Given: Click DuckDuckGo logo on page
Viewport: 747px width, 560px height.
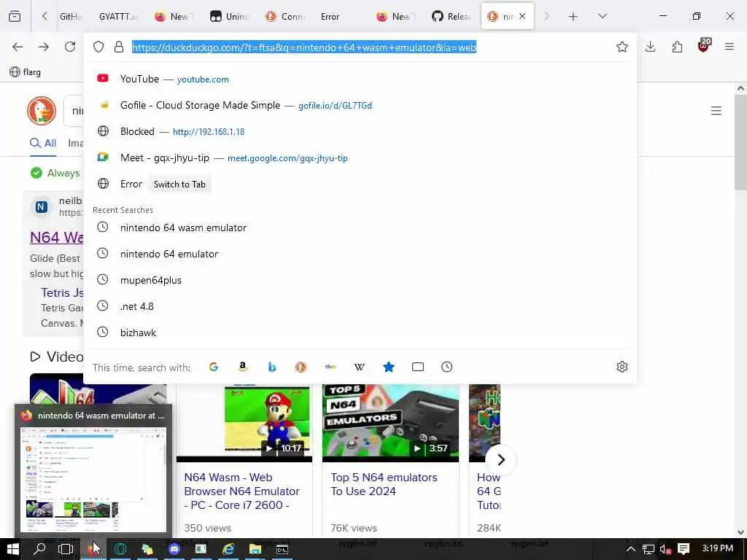Looking at the screenshot, I should click(x=42, y=111).
